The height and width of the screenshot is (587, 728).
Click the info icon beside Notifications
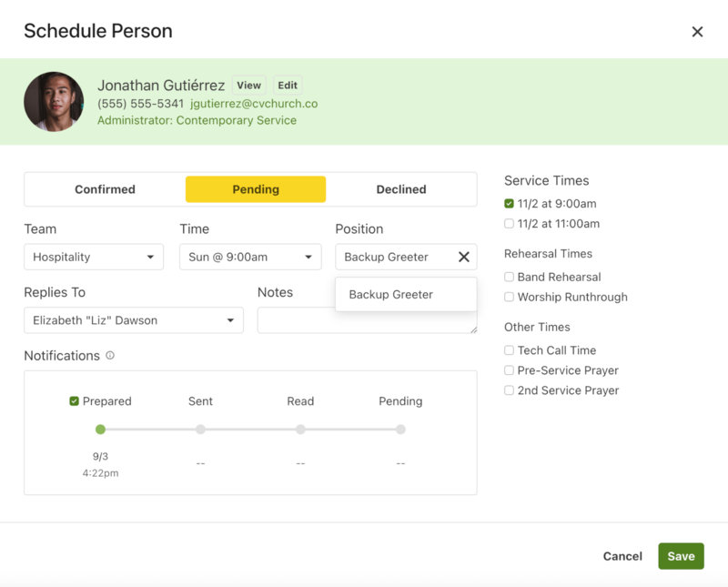[110, 356]
